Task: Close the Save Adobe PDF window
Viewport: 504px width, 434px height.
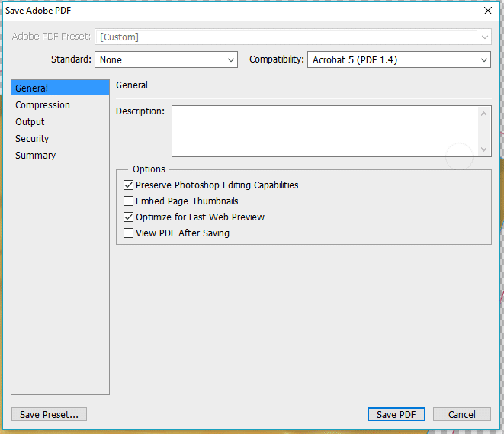Action: (488, 11)
